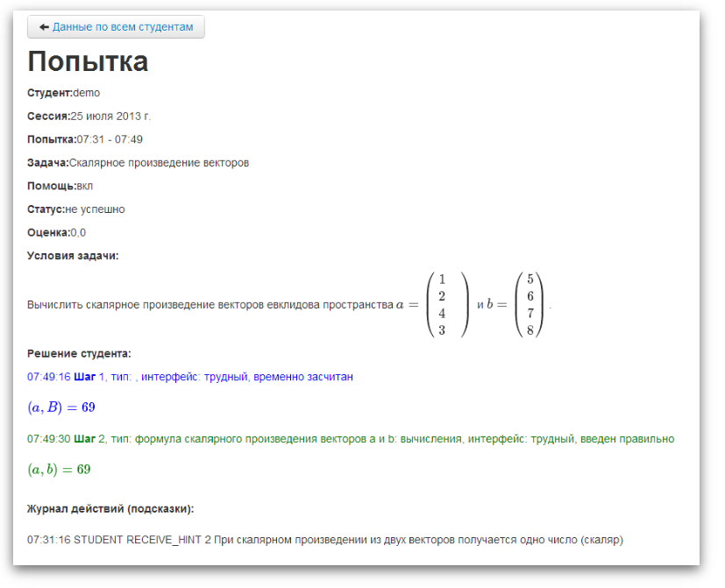Toggle the help setting "вкл"
This screenshot has height=588, width=725.
point(85,185)
